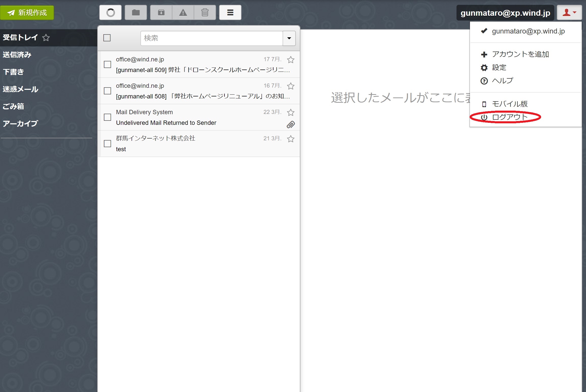Click the gunmataro@xp.wind.jp header label
Screen dimensions: 586x392
pos(505,13)
